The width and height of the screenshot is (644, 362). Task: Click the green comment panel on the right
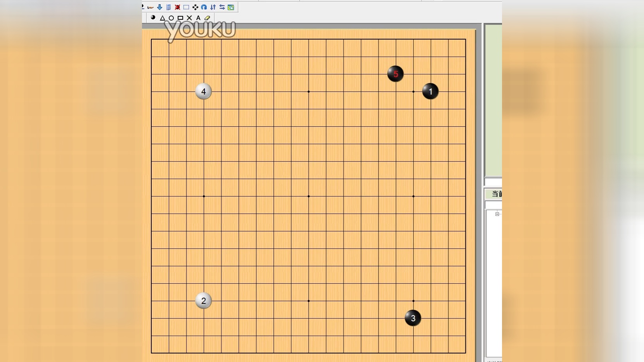[x=493, y=100]
